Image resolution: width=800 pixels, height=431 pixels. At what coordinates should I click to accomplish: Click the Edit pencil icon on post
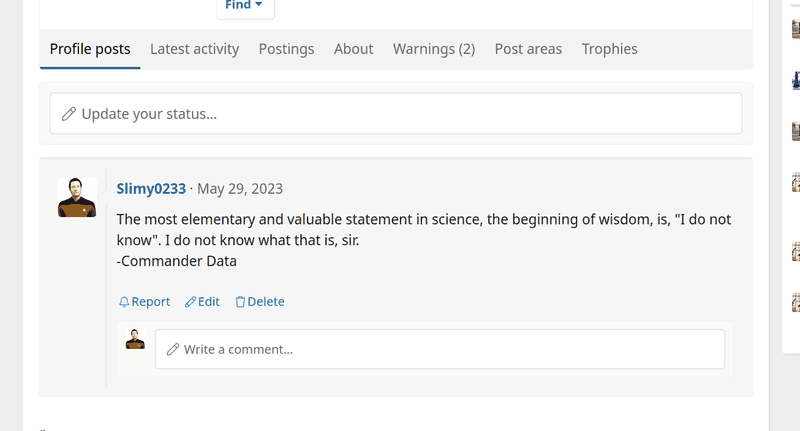pos(191,302)
